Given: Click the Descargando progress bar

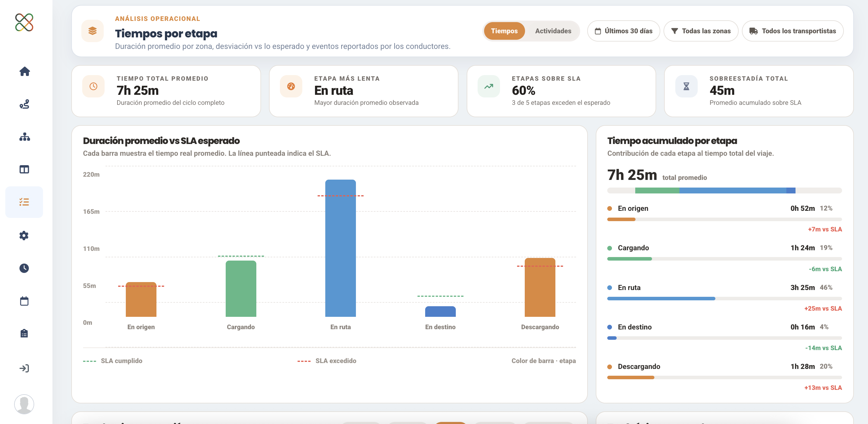Looking at the screenshot, I should (x=725, y=378).
